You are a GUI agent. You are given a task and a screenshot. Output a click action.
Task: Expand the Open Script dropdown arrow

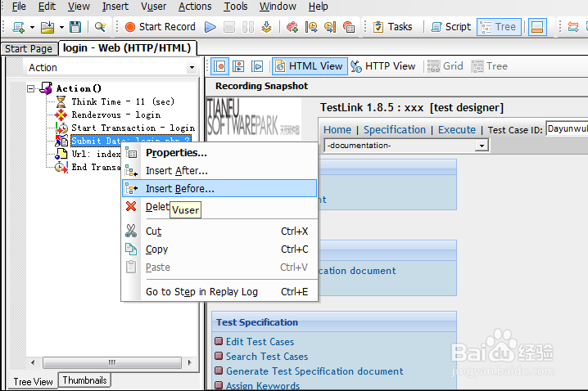pos(61,27)
